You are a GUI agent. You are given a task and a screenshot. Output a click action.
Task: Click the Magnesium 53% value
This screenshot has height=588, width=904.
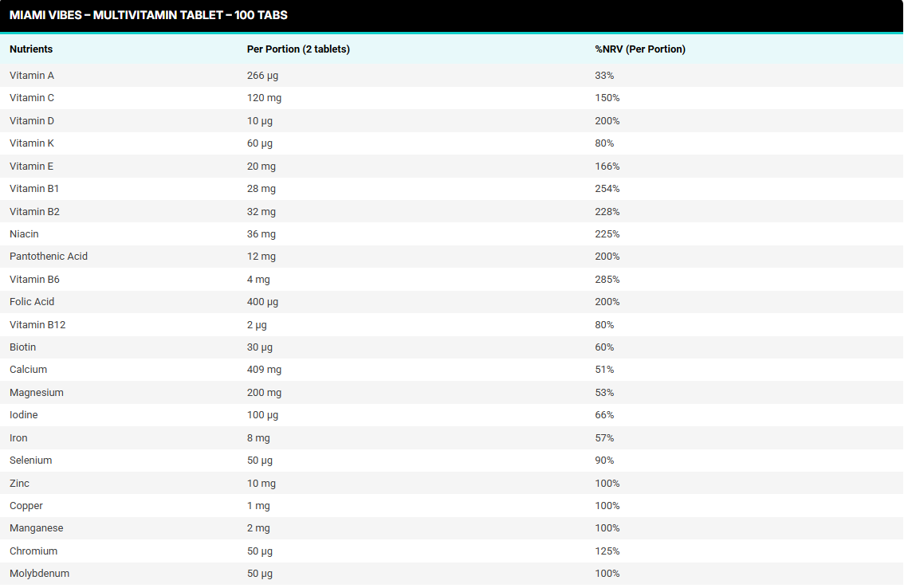(604, 393)
